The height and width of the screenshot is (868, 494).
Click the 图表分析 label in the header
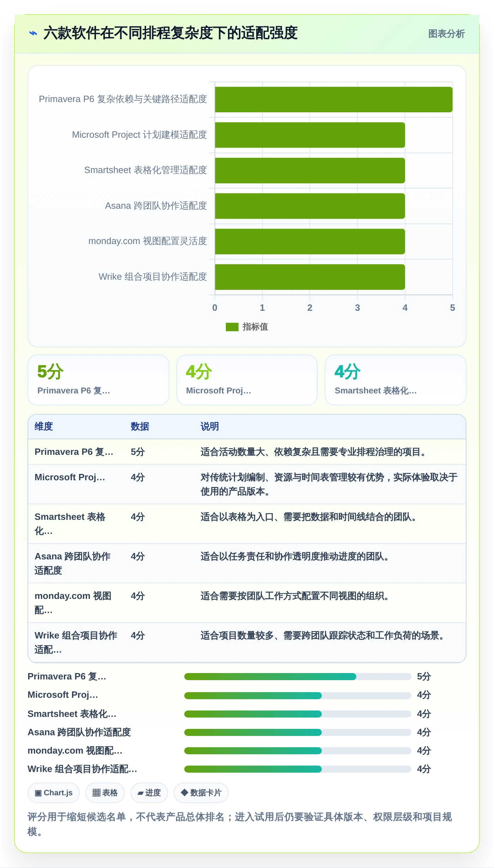(446, 34)
